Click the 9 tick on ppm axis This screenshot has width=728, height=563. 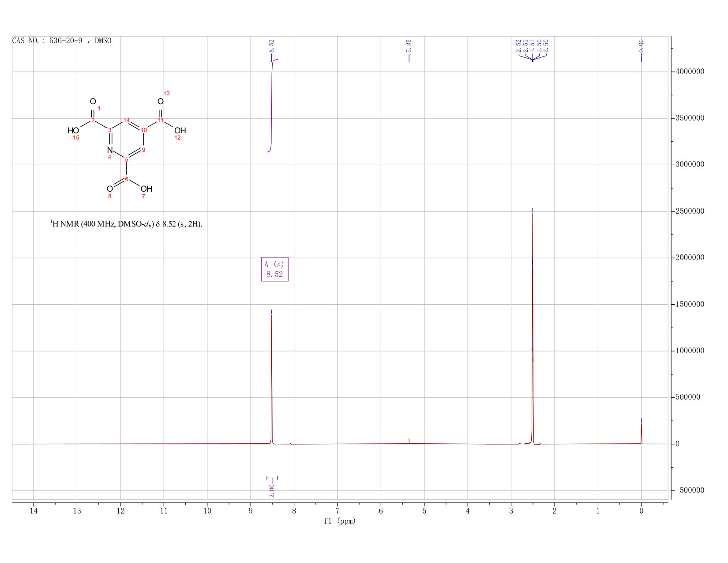(x=251, y=511)
